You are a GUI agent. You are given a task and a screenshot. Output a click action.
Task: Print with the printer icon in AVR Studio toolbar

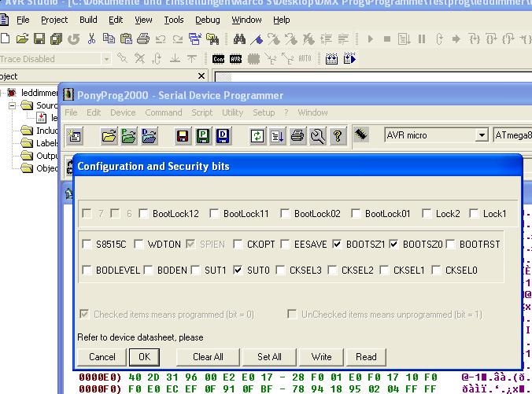(143, 39)
